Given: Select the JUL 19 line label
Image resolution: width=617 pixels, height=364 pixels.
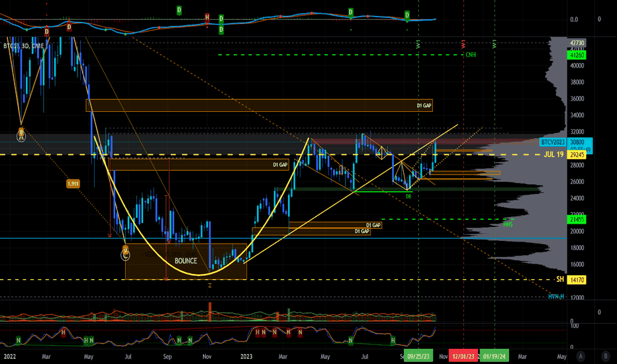Looking at the screenshot, I should [x=553, y=154].
